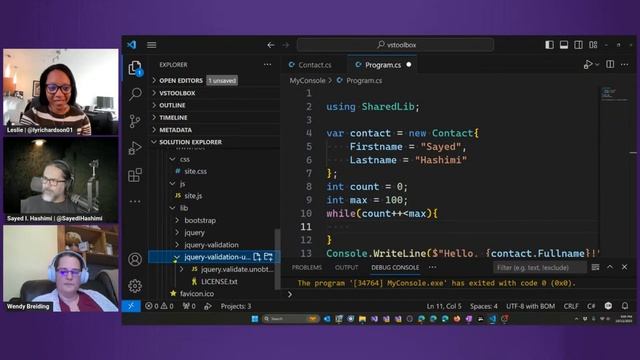Click Ln 11, Col 5 in status bar
Image resolution: width=640 pixels, height=360 pixels.
coord(444,306)
